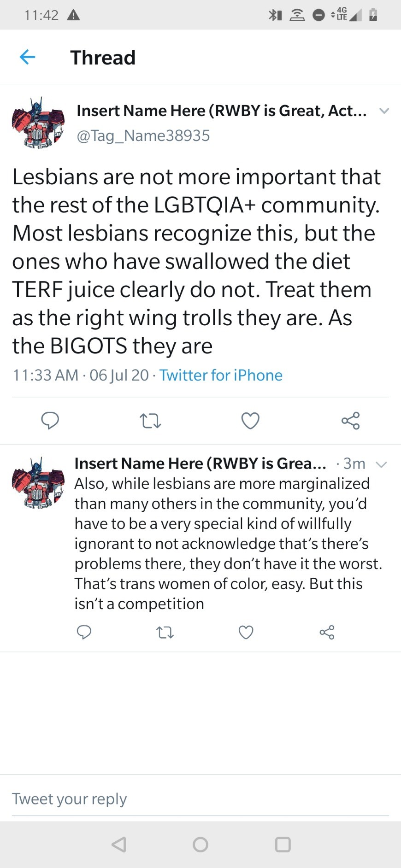Screen dimensions: 401x868
Task: Retweet the main tweet about lesbians
Action: 150,421
